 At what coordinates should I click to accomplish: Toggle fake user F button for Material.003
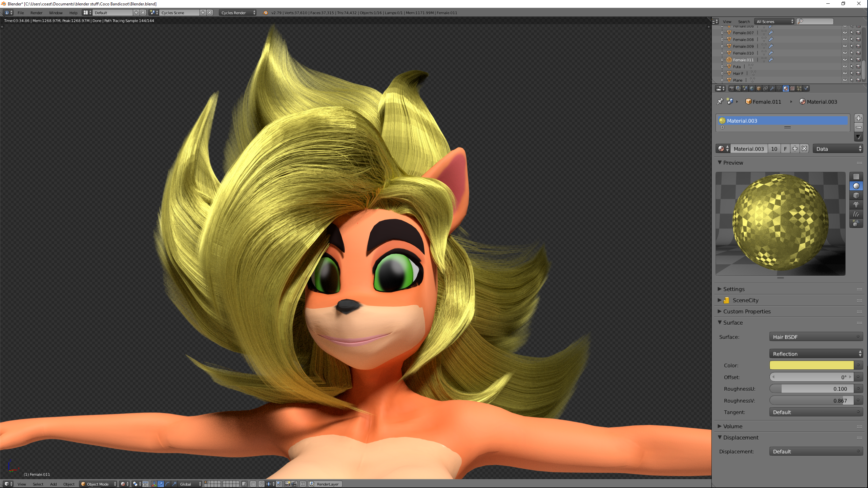tap(785, 149)
